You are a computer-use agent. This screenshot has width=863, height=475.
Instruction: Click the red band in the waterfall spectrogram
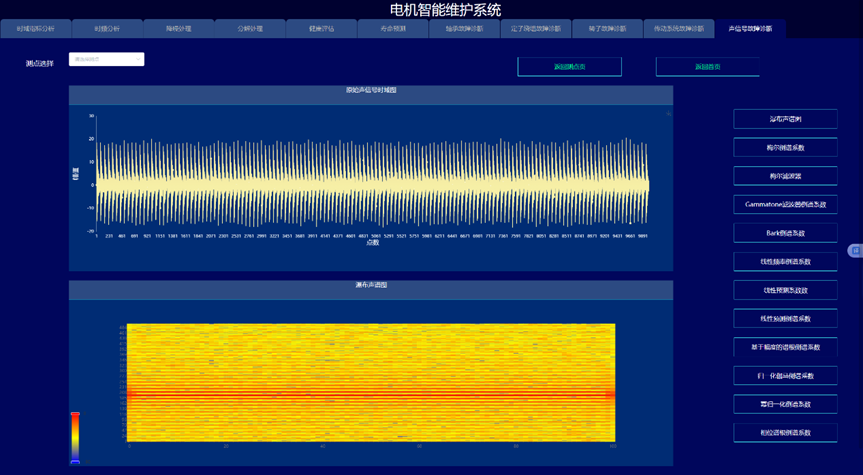[x=370, y=396]
